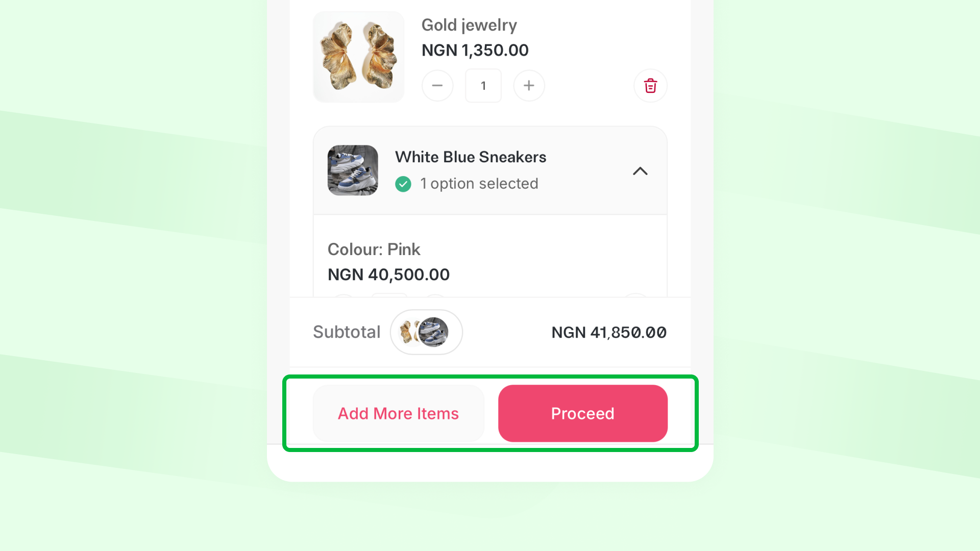Decrease Gold jewelry quantity with minus button
The image size is (980, 551).
point(437,86)
